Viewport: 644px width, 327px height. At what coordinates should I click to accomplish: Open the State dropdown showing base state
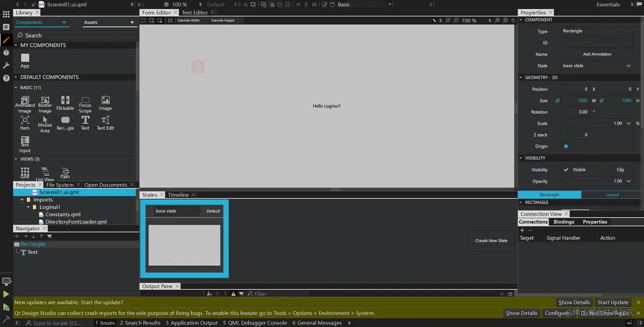[597, 66]
